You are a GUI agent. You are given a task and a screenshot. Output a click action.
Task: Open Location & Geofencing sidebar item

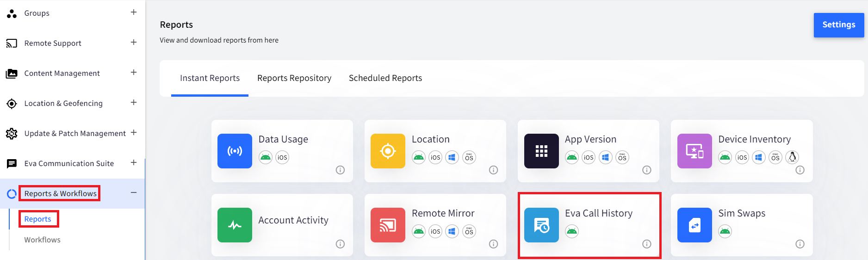pos(63,103)
